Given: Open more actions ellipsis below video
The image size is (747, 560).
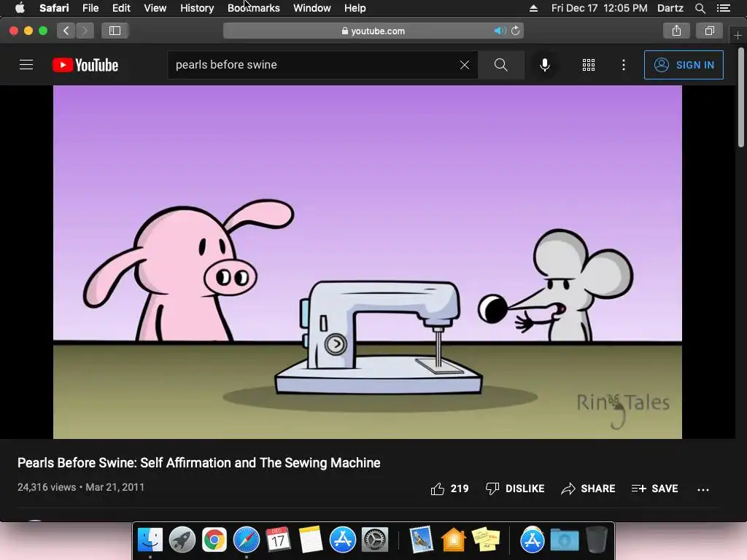Looking at the screenshot, I should [x=703, y=489].
